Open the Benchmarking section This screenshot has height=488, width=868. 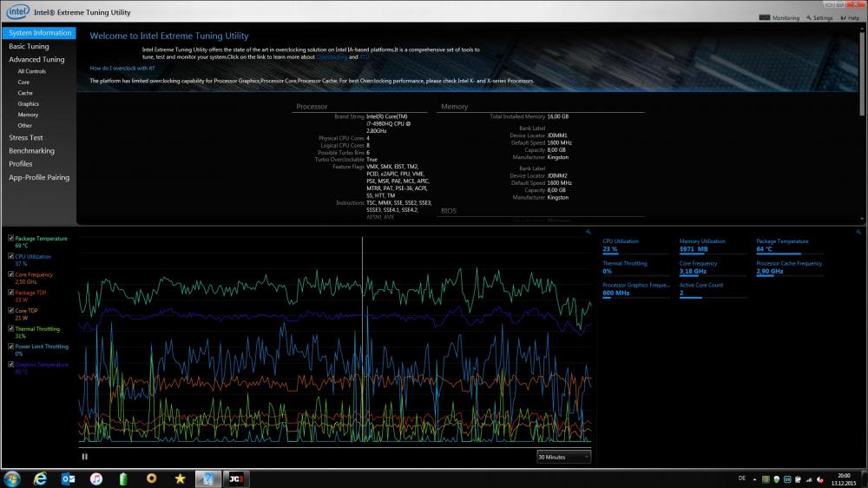[31, 151]
